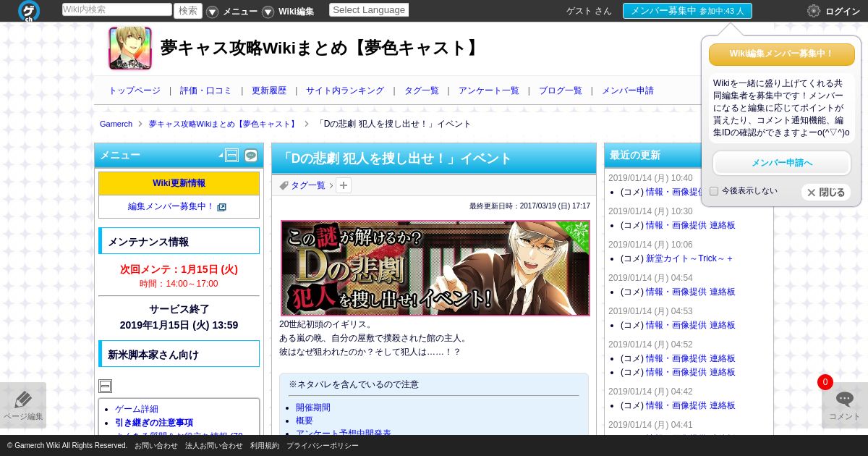Click the 夢キャス攻略Wikiまとめ breadcrumb link

(x=224, y=124)
